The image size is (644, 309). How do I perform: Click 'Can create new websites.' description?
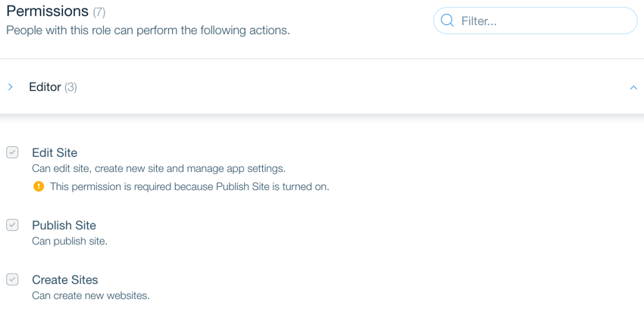click(x=91, y=295)
